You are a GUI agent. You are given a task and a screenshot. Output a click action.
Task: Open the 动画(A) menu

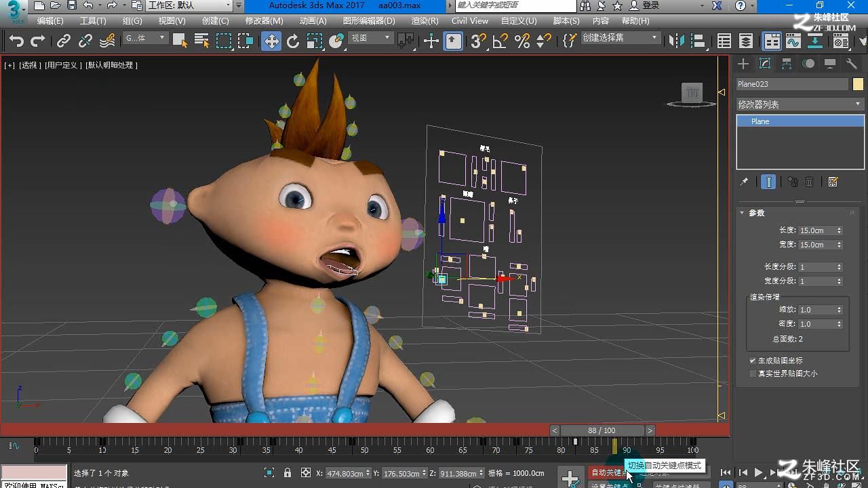(x=313, y=21)
